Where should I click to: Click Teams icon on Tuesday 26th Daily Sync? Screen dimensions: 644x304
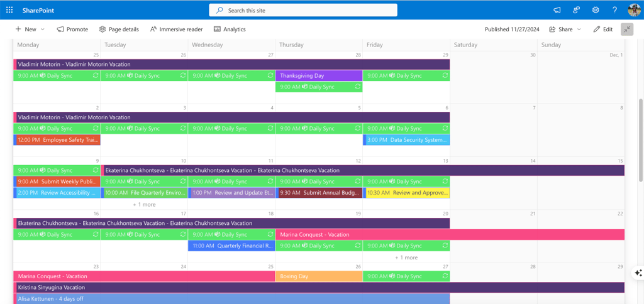(130, 76)
